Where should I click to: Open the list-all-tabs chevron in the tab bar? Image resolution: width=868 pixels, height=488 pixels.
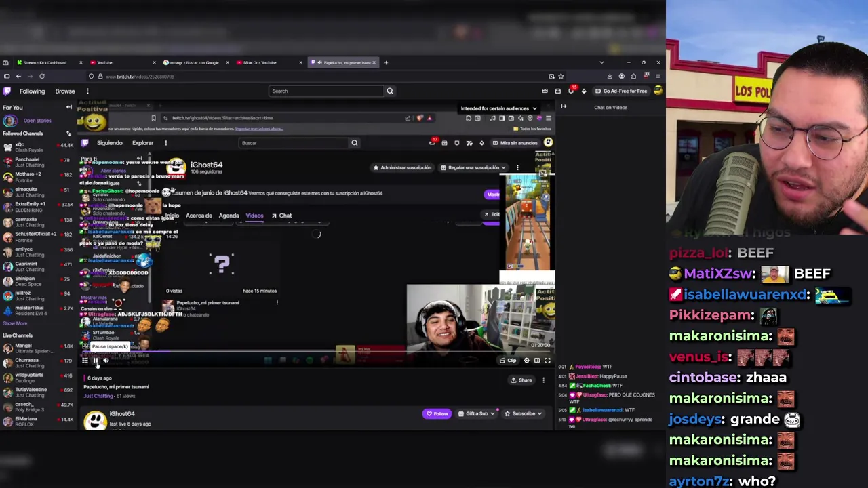tap(601, 62)
